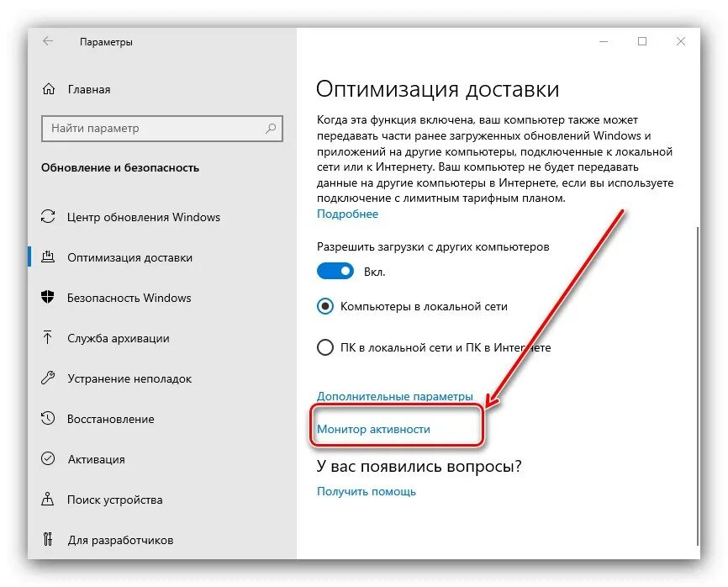
Task: Click the Delivery Optimization sidebar icon
Action: point(48,256)
